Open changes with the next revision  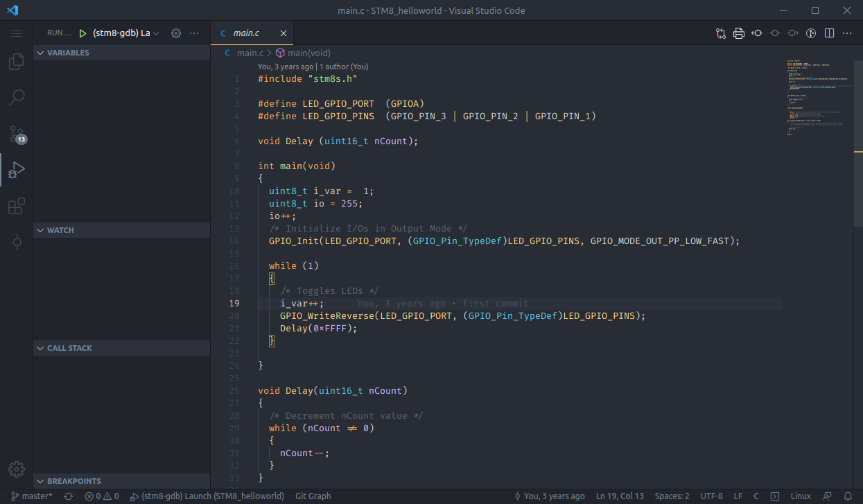pyautogui.click(x=793, y=33)
